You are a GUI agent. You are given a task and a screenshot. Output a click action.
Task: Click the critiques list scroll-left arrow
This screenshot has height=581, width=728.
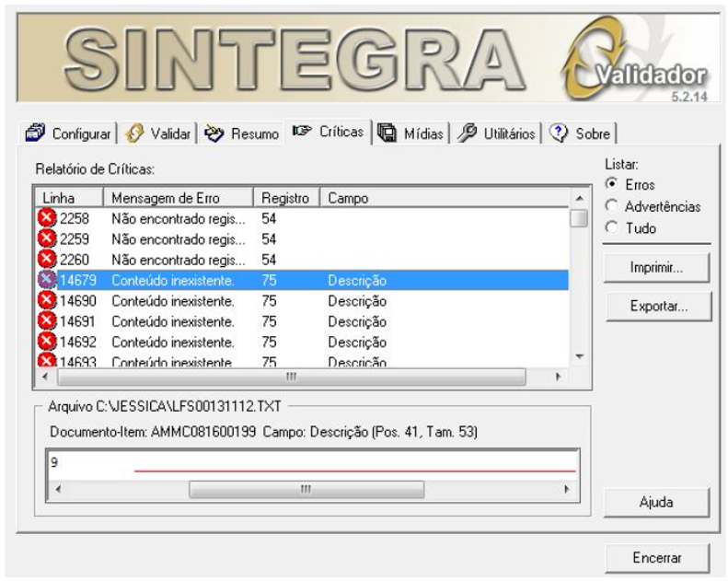[x=45, y=377]
